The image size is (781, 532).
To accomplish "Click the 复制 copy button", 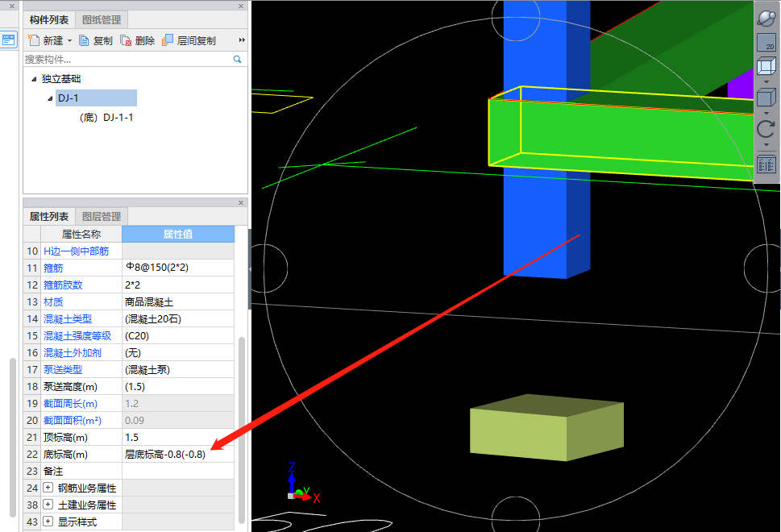I will pos(96,40).
